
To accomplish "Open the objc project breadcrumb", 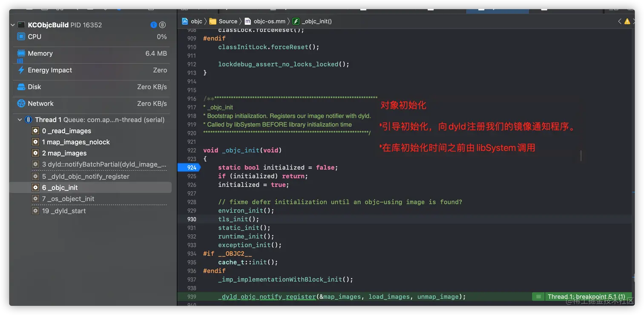I will 192,21.
